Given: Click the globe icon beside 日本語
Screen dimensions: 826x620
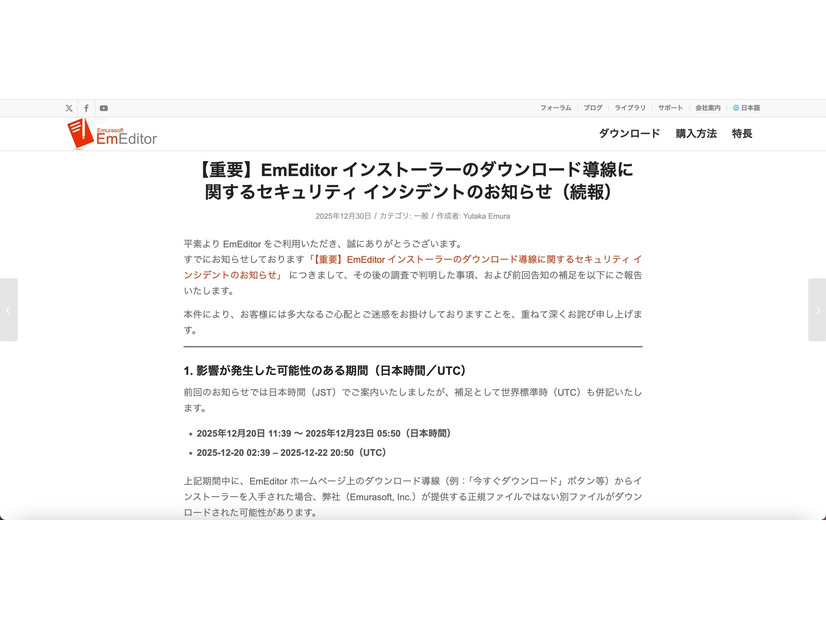Looking at the screenshot, I should coord(734,107).
